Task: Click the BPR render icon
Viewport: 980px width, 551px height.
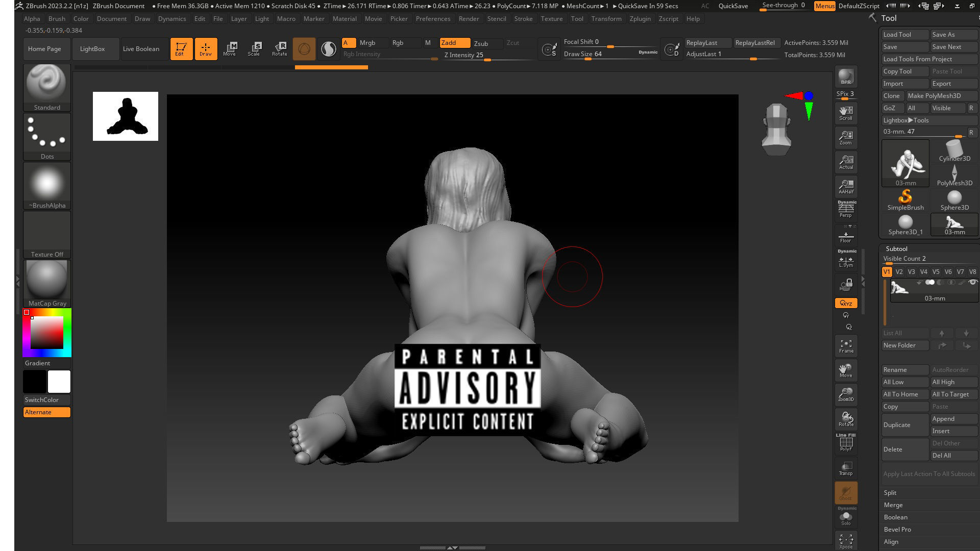Action: pyautogui.click(x=846, y=77)
